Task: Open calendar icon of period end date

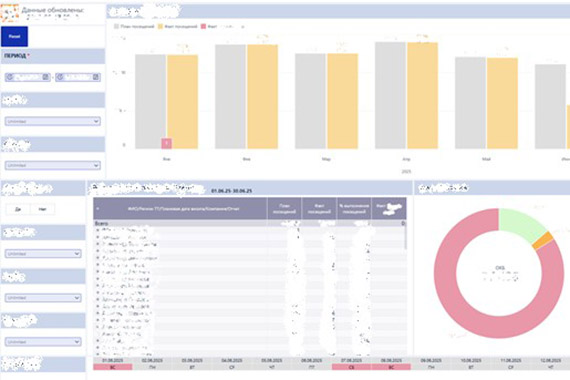Action: (96, 77)
